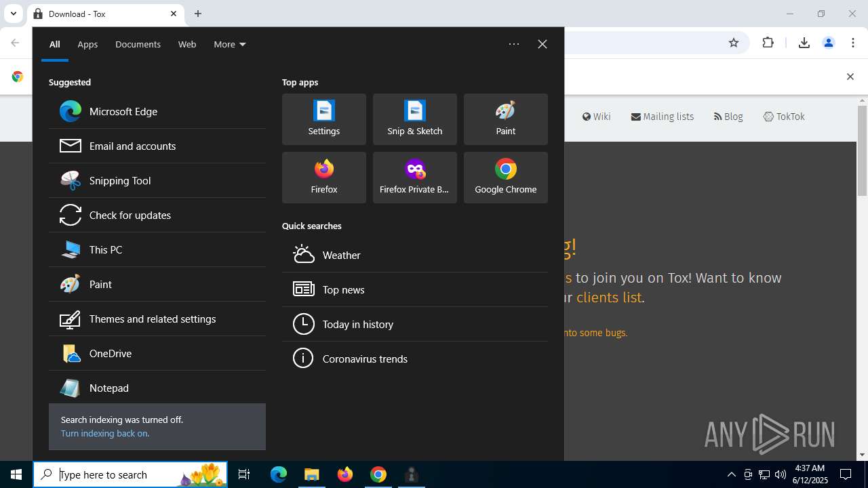Viewport: 868px width, 488px height.
Task: Open a new Chrome tab
Action: (198, 14)
